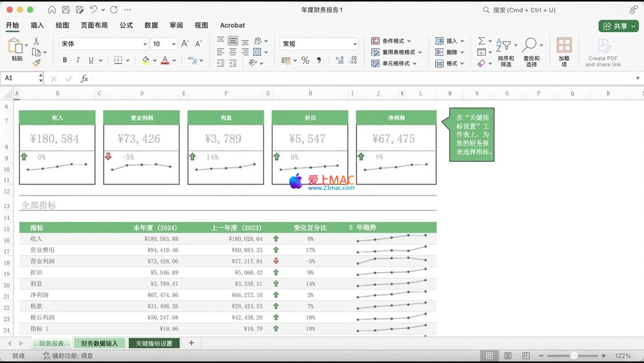Screen dimensions: 644x363
Task: Open the 公式 ribbon tab
Action: 126,25
